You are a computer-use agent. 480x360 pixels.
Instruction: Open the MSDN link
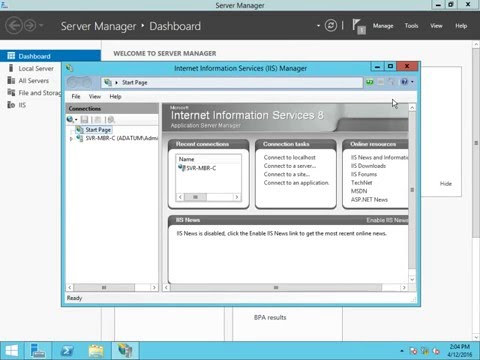tap(359, 191)
